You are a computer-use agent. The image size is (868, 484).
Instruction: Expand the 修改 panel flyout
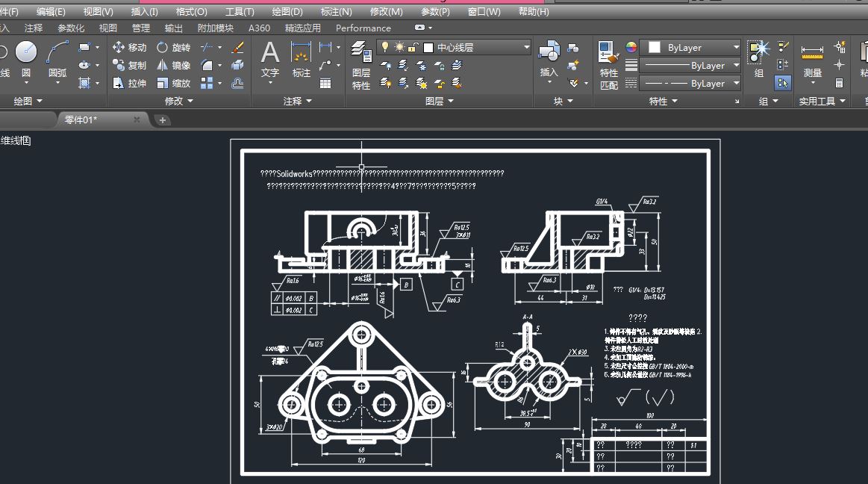tap(179, 101)
